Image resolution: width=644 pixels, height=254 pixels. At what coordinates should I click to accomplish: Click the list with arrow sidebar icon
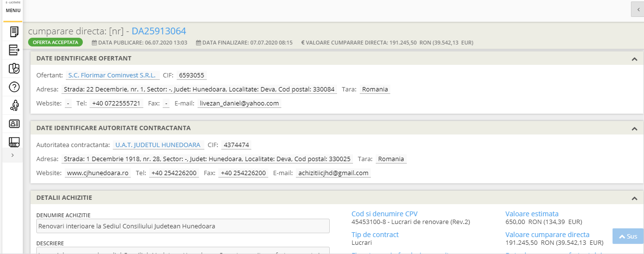(x=14, y=50)
